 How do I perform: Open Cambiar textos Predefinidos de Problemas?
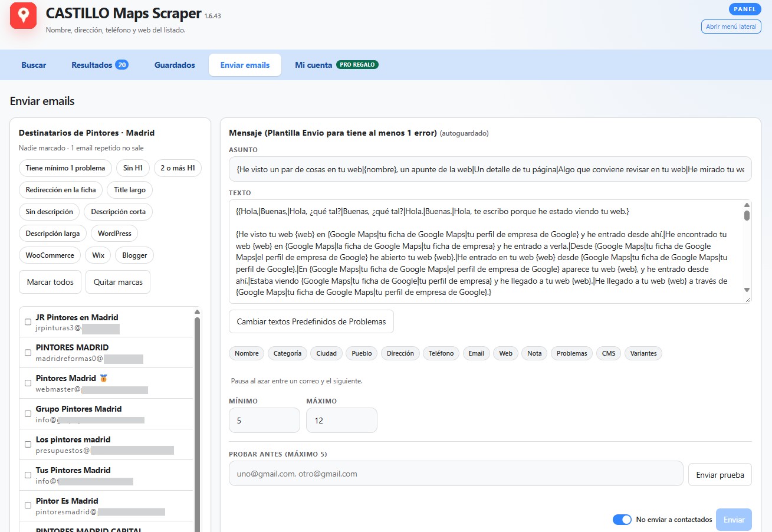pos(311,321)
